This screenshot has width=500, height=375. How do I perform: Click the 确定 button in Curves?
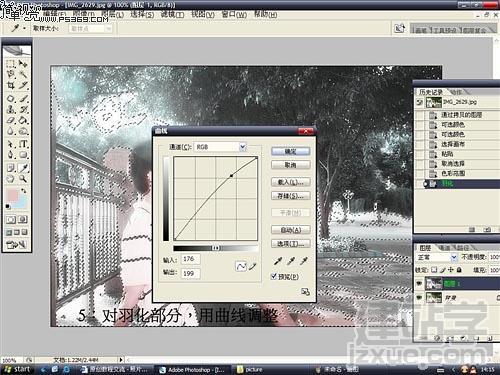pyautogui.click(x=291, y=151)
